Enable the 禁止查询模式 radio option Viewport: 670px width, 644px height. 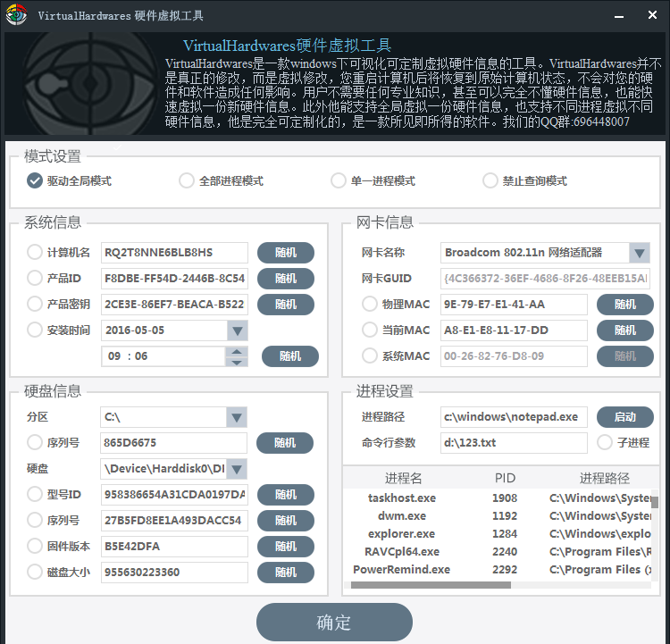point(490,180)
